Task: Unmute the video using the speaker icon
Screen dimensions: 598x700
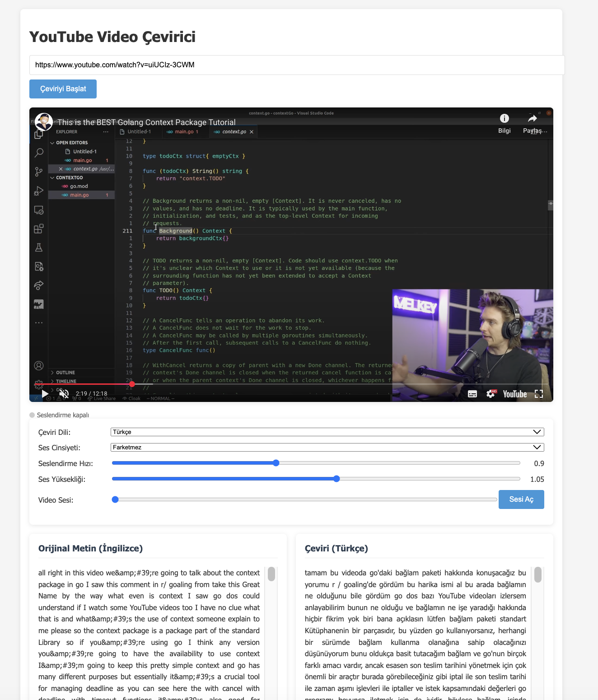Action: [x=64, y=394]
